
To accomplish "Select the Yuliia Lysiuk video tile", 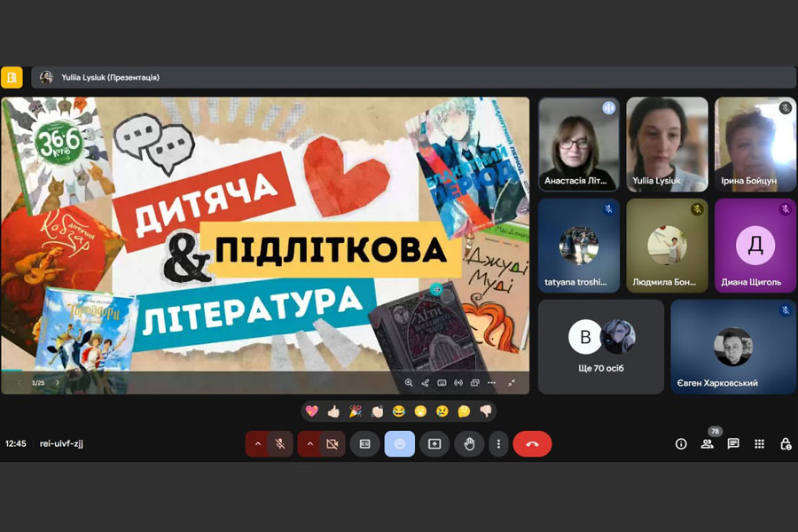I will [667, 145].
